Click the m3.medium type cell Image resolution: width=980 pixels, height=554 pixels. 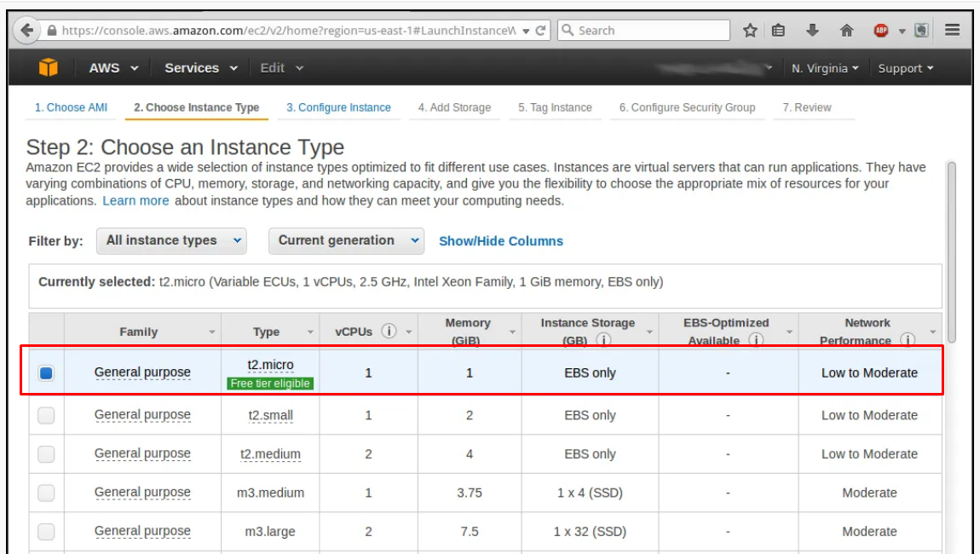(x=270, y=493)
